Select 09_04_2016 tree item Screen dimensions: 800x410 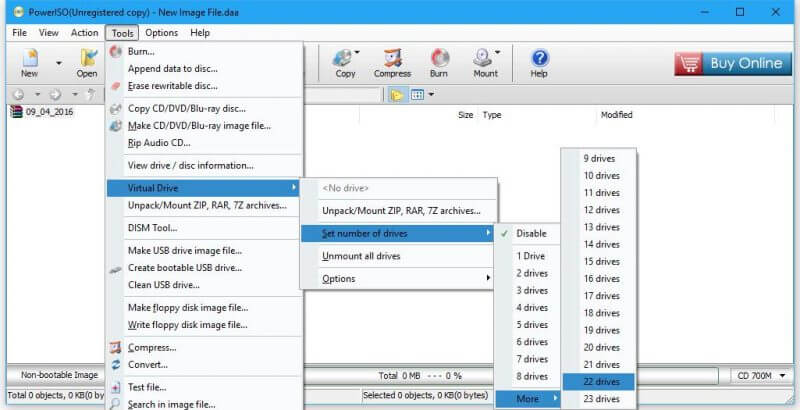coord(42,112)
